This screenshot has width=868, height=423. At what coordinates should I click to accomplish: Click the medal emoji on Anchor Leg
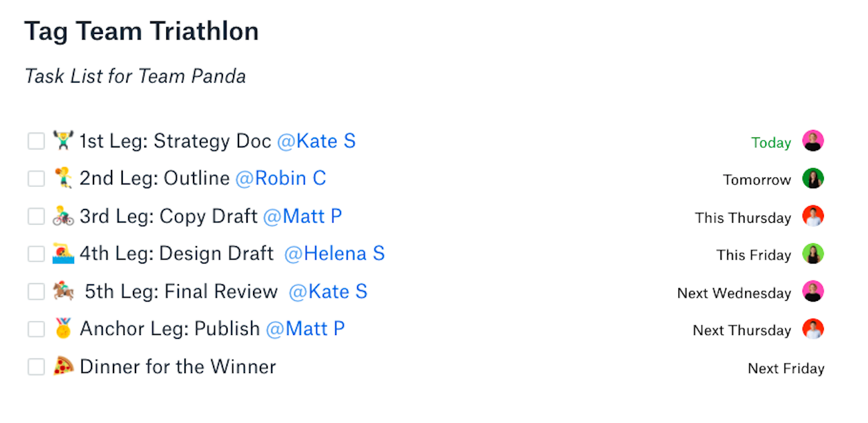pos(63,329)
